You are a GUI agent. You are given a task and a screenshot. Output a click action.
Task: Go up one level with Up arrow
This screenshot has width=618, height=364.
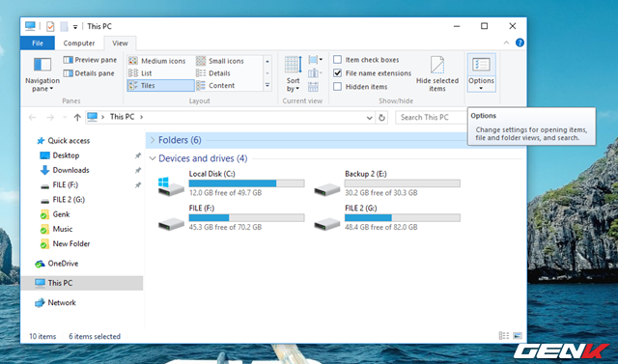coord(77,117)
